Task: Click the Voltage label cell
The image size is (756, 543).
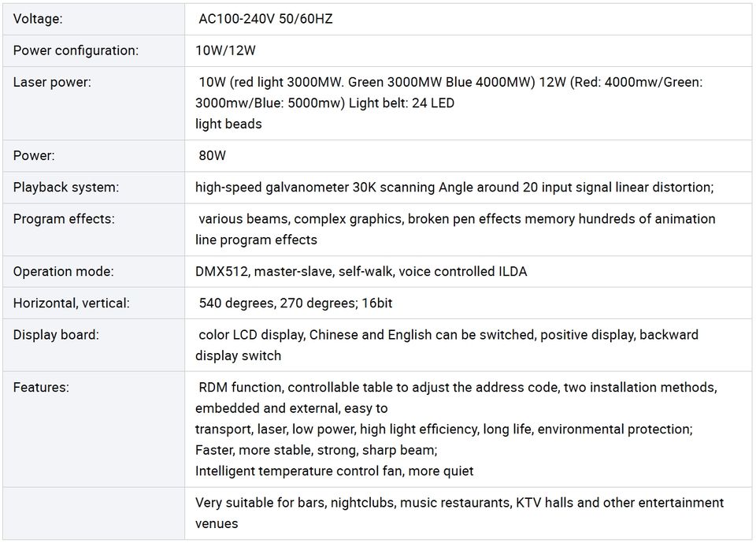Action: 94,19
